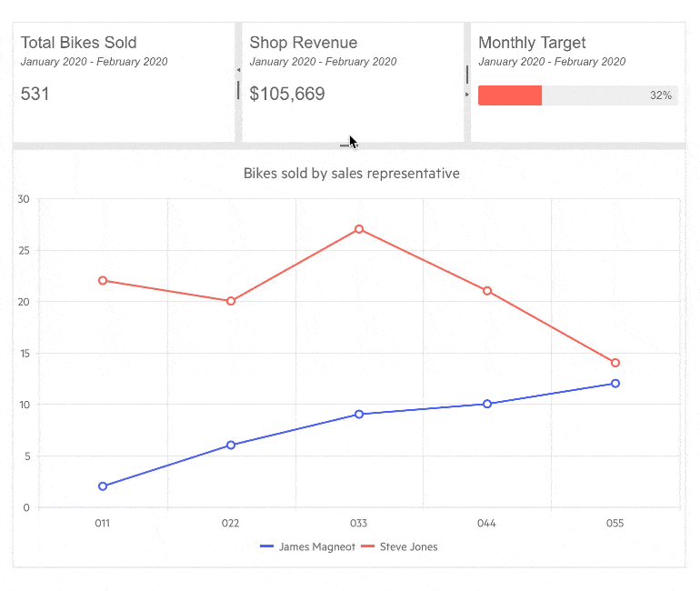Click expand arrow left of Monthly Target card
Screen dimensions: 700x591
click(467, 94)
